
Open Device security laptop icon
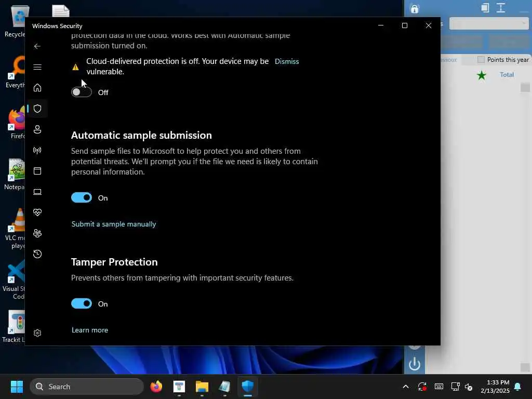(37, 192)
